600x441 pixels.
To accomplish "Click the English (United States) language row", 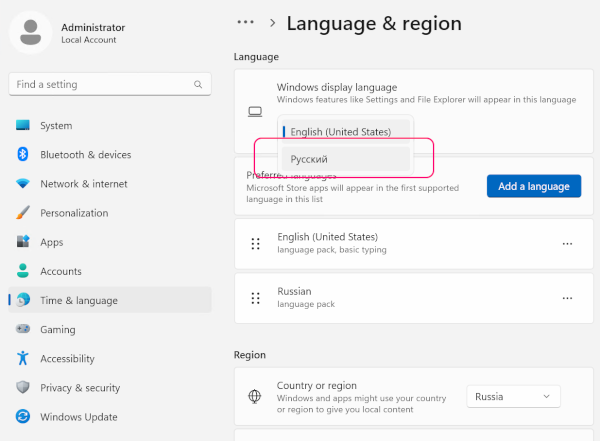I will 414,244.
